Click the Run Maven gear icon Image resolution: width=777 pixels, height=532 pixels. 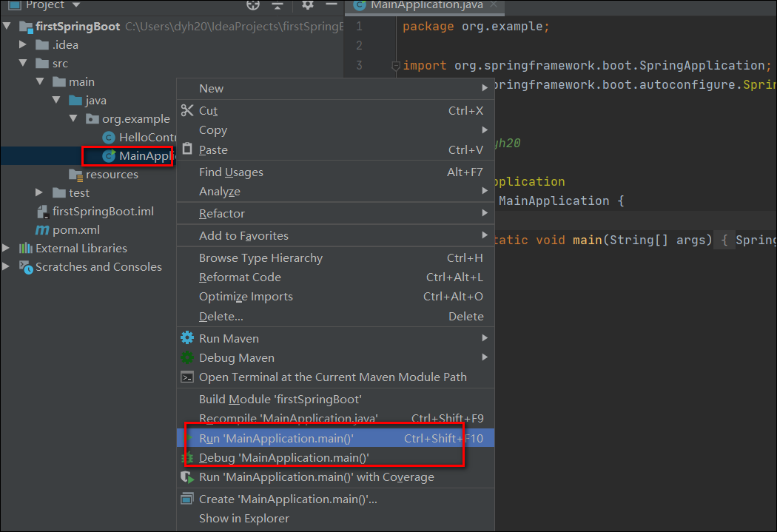187,338
